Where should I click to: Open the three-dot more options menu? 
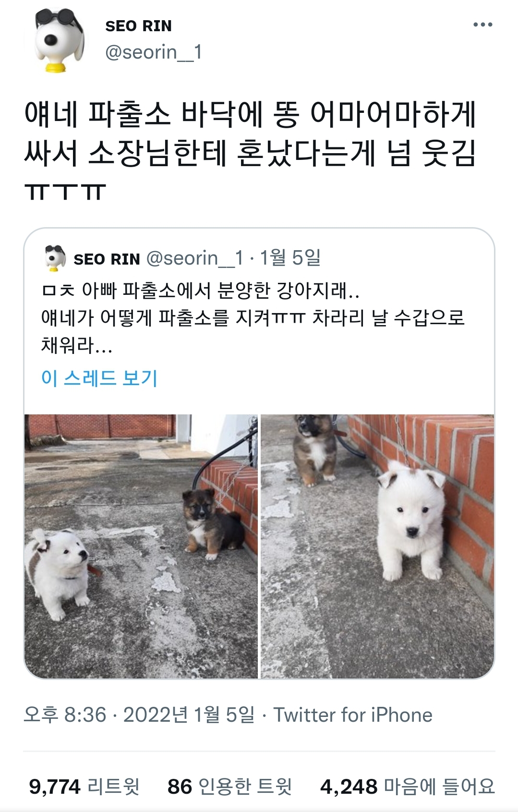(482, 24)
